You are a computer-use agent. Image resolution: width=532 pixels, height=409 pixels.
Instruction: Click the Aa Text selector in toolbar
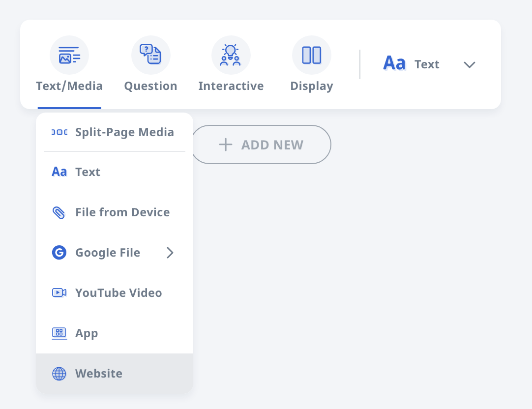(411, 64)
